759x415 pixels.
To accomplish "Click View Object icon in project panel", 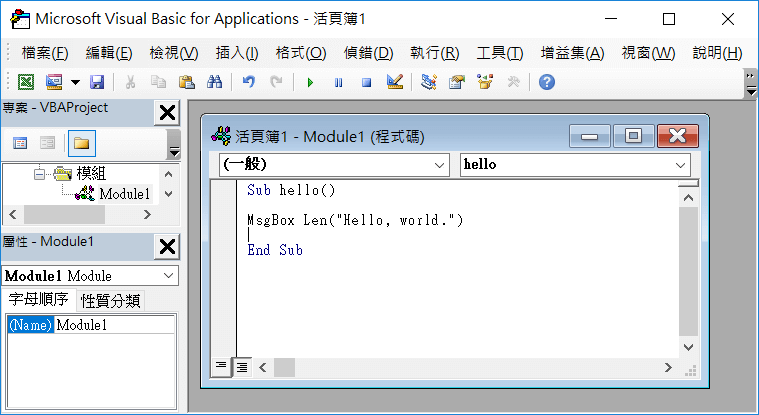I will [x=47, y=143].
